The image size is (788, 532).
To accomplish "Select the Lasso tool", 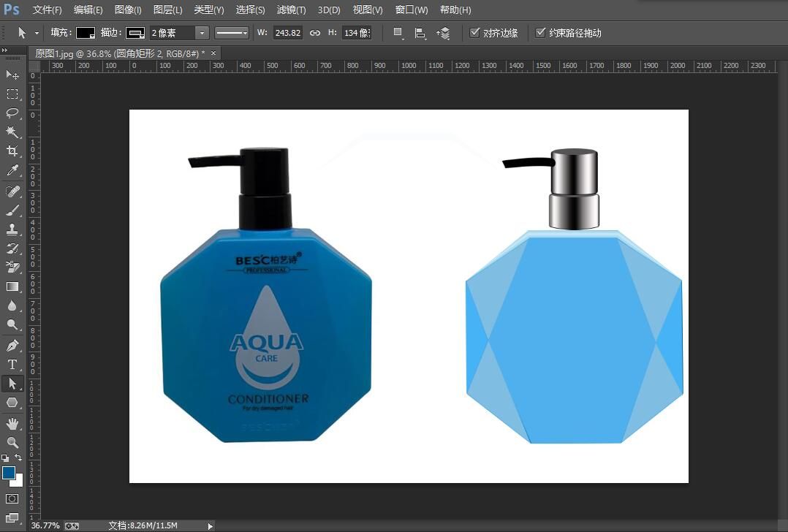I will click(12, 113).
